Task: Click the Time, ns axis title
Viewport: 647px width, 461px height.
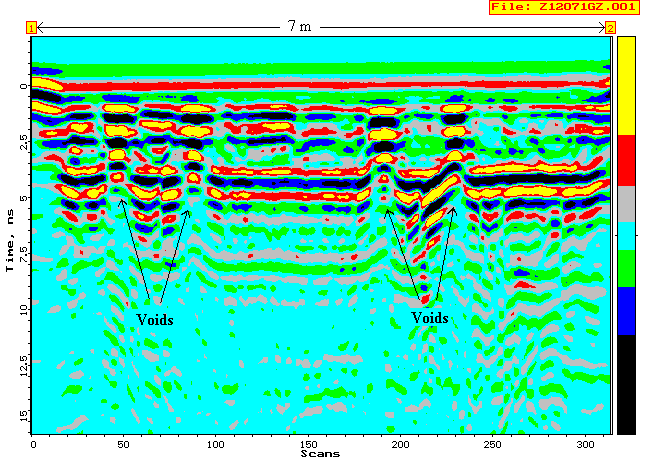Action: click(9, 235)
